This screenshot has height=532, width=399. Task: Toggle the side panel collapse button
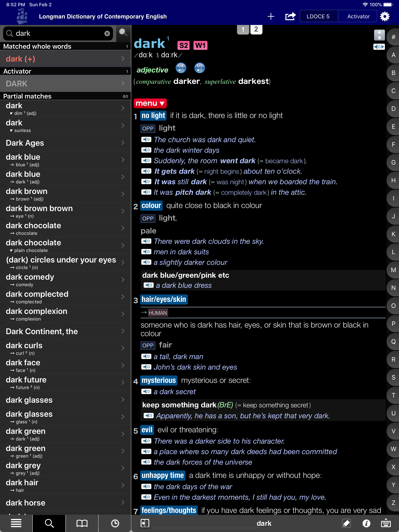[145, 523]
